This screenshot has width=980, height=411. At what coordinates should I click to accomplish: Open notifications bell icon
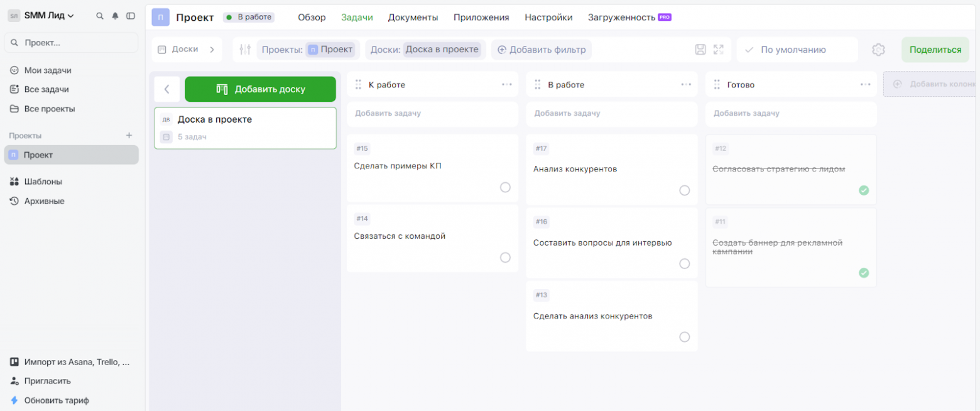coord(115,16)
